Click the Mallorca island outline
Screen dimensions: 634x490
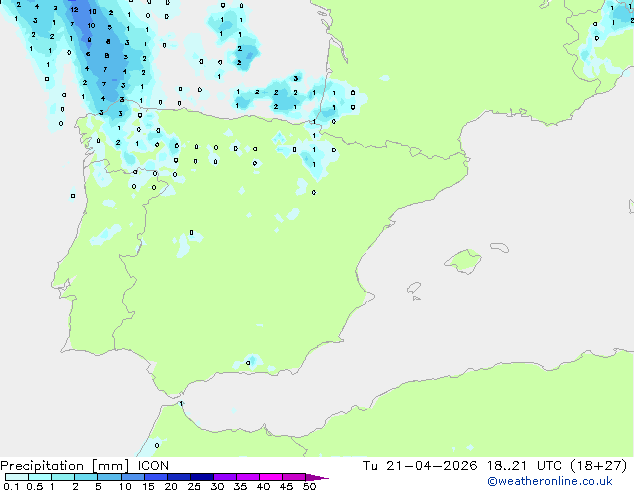(463, 261)
